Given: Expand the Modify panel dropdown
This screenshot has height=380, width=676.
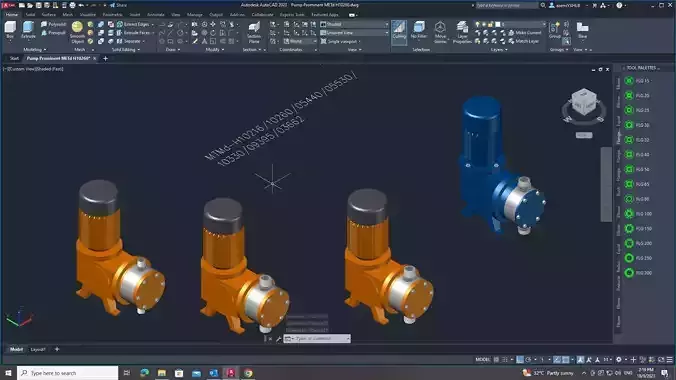Looking at the screenshot, I should pos(214,50).
